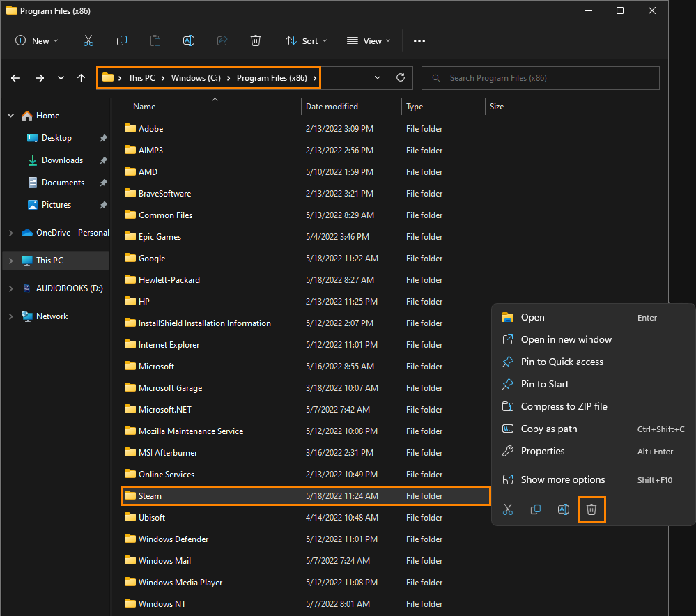Select Pictures in the navigation pane
The height and width of the screenshot is (616, 696).
(56, 205)
